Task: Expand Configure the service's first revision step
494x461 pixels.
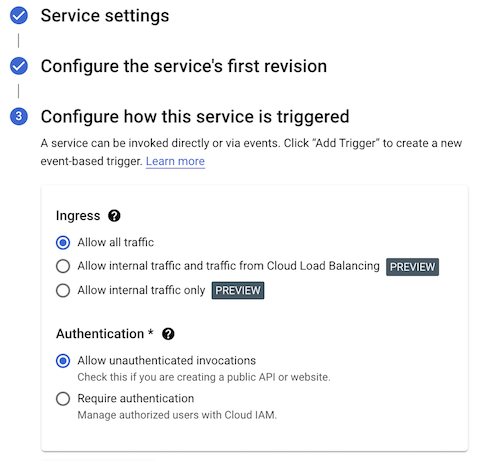Action: click(184, 66)
